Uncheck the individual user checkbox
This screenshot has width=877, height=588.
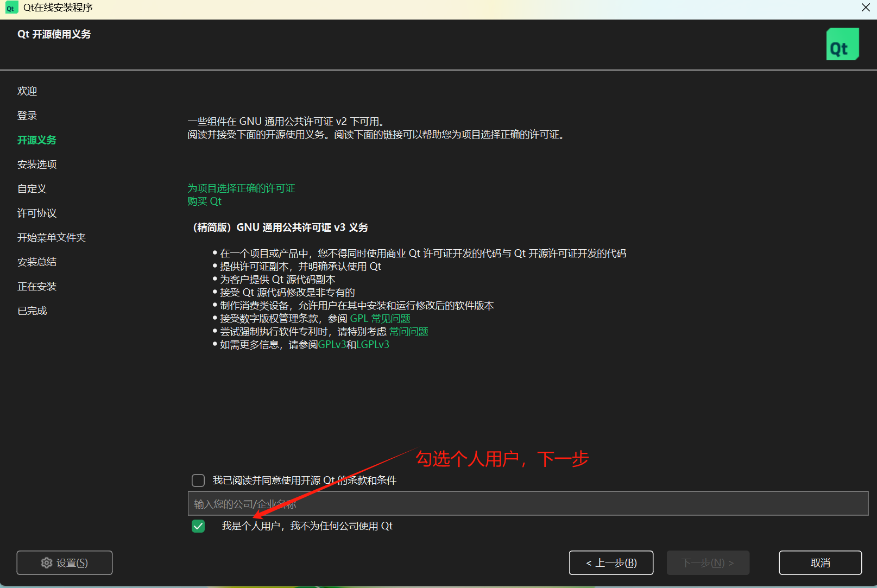click(x=198, y=526)
